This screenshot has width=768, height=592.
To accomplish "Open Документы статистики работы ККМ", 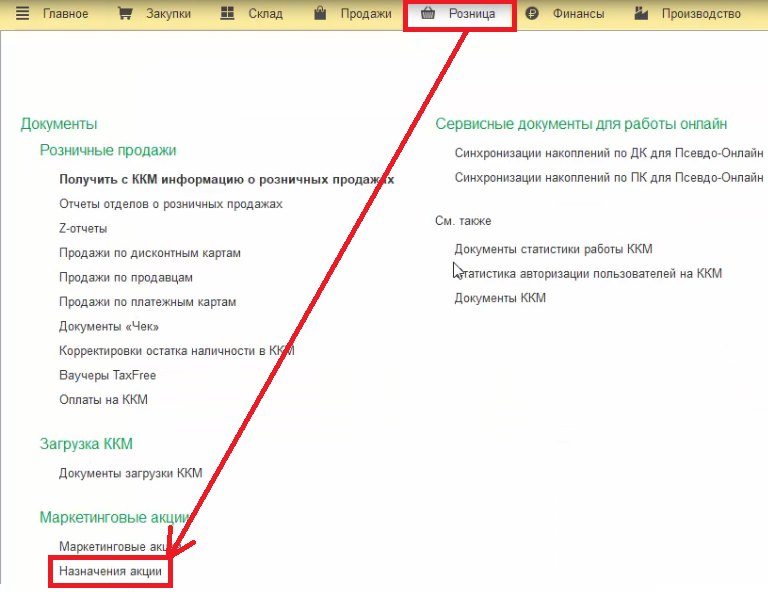I will [x=553, y=249].
